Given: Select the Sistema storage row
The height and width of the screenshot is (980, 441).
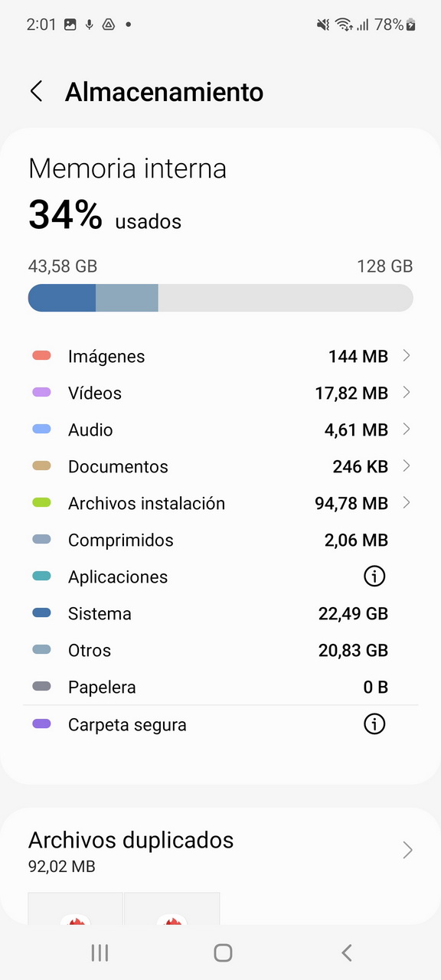Looking at the screenshot, I should [x=220, y=613].
